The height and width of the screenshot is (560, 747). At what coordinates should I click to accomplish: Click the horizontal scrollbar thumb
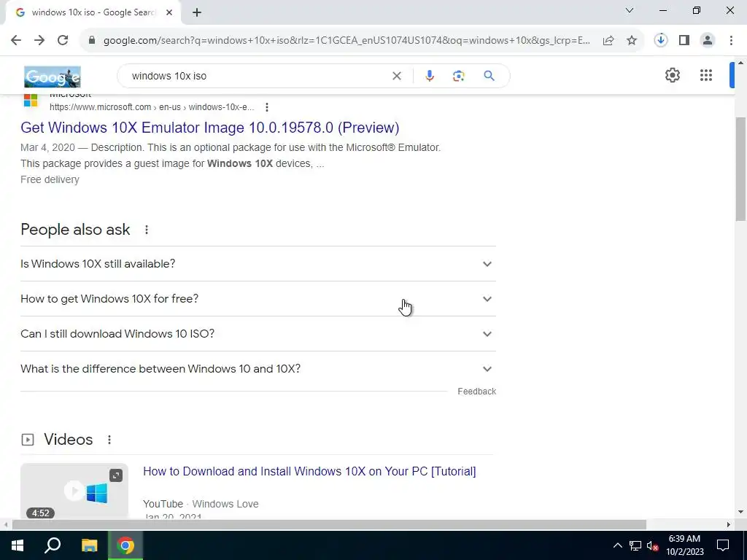(329, 525)
